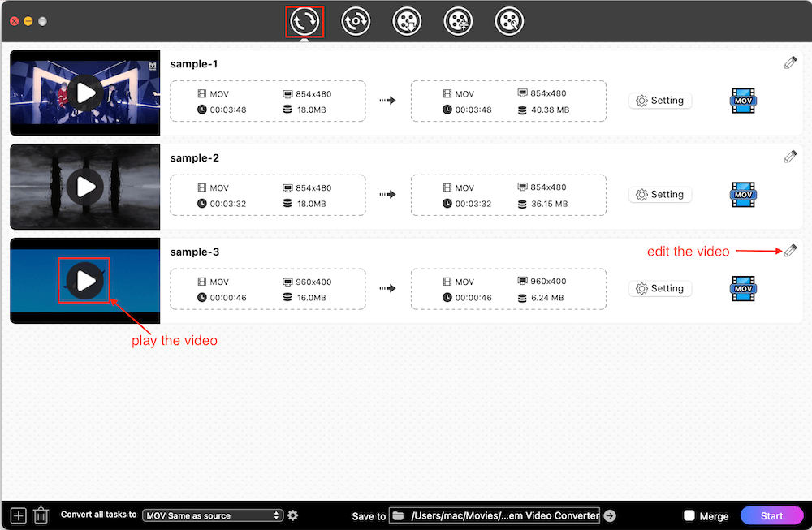Open Setting for sample-3
The height and width of the screenshot is (530, 812).
click(x=660, y=288)
